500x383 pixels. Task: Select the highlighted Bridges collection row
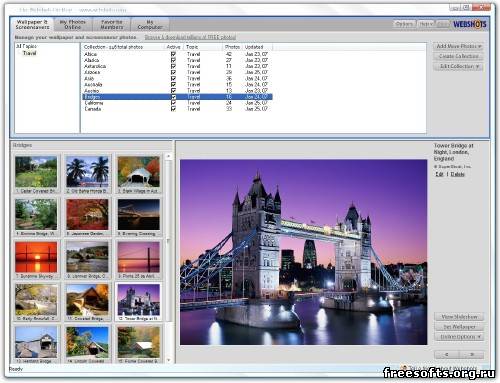[177, 97]
